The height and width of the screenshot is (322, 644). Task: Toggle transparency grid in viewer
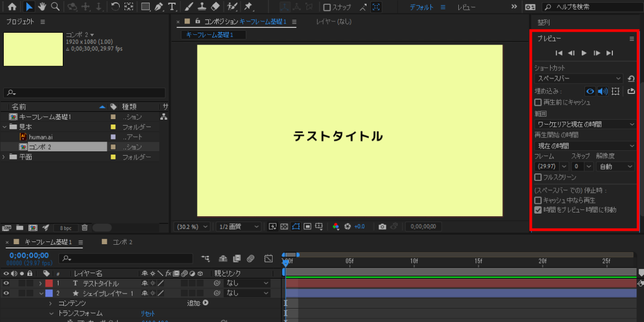(284, 226)
